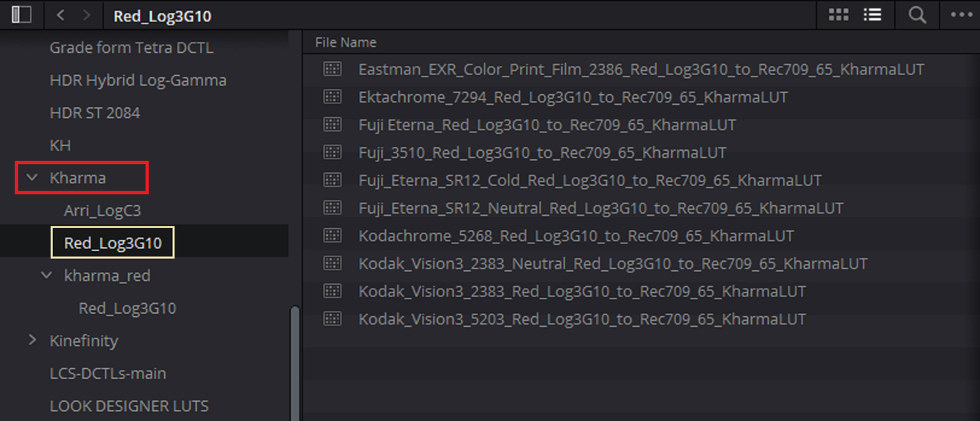
Task: Sort by the File Name column header
Action: (x=346, y=42)
